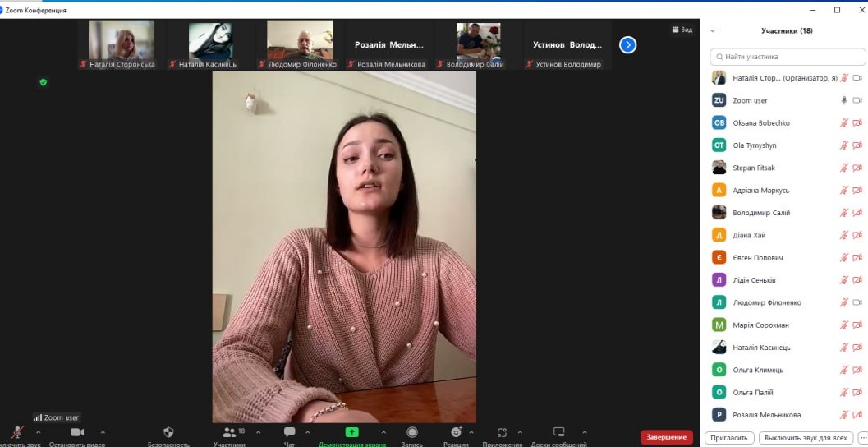The image size is (868, 447).
Task: Open the Reactions emoji icon
Action: coord(456,432)
